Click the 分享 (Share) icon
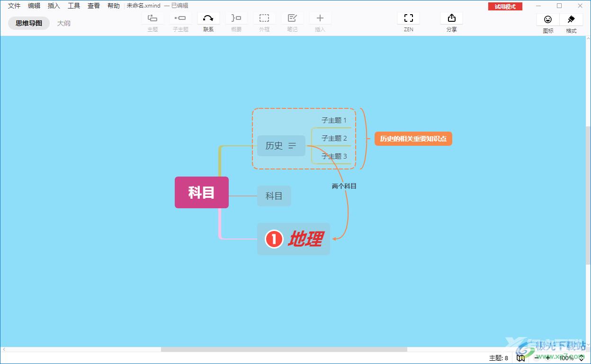 tap(452, 18)
